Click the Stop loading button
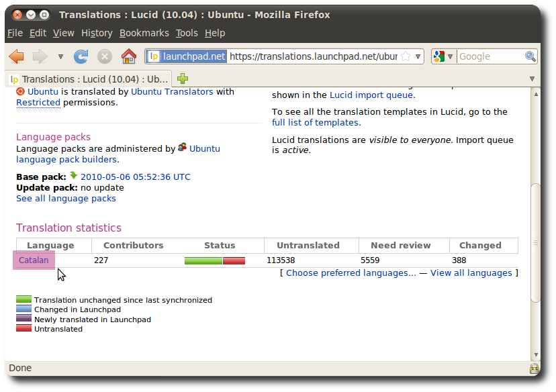Image resolution: width=556 pixels, height=392 pixels. pos(105,56)
